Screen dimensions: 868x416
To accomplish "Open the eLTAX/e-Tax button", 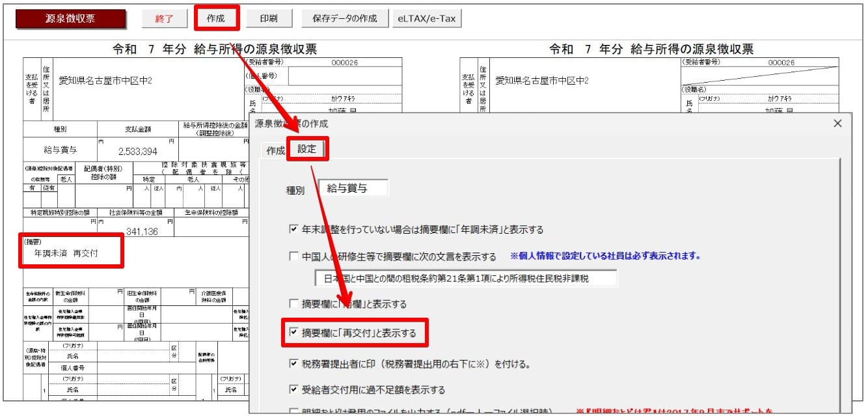I will coord(426,19).
